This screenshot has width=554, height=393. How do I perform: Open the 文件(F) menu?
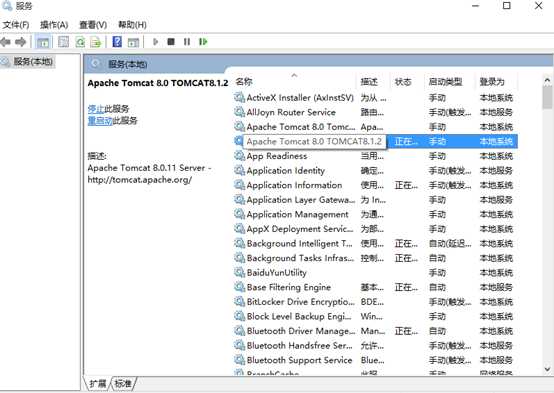16,25
